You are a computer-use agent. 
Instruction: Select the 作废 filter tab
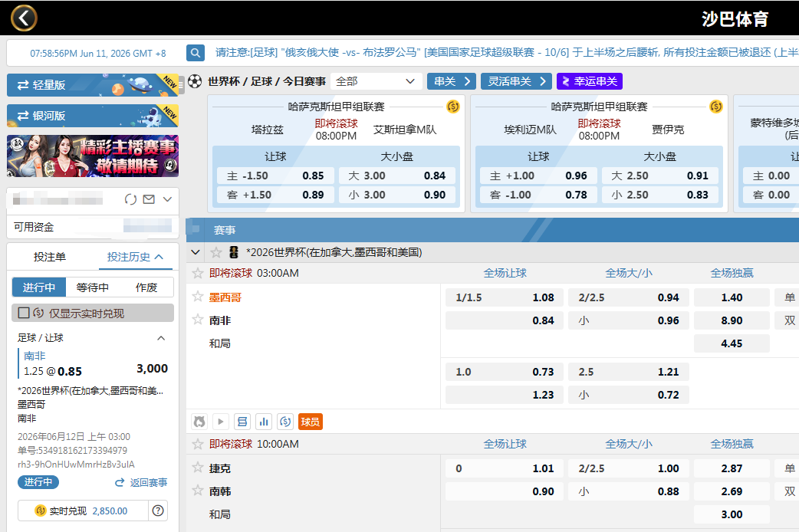pyautogui.click(x=146, y=287)
